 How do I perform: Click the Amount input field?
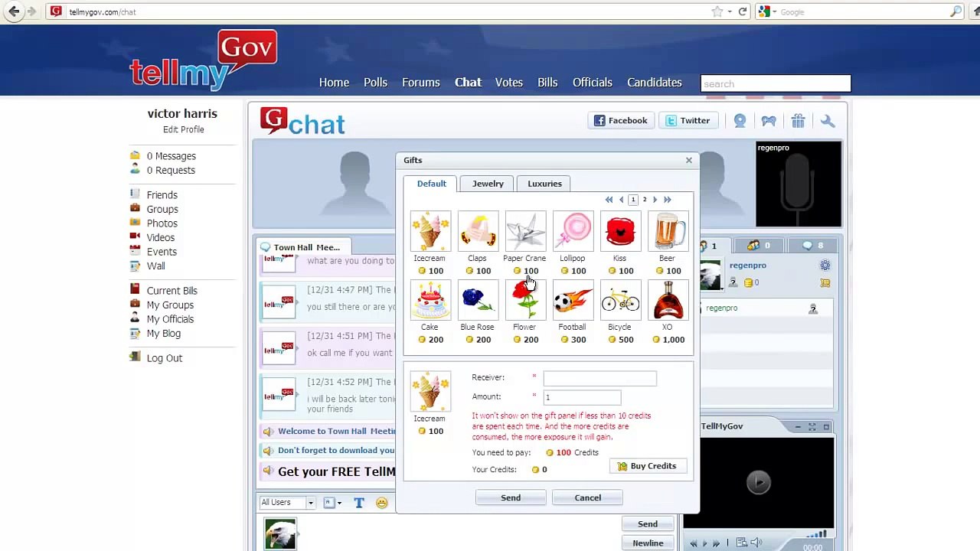pyautogui.click(x=582, y=397)
